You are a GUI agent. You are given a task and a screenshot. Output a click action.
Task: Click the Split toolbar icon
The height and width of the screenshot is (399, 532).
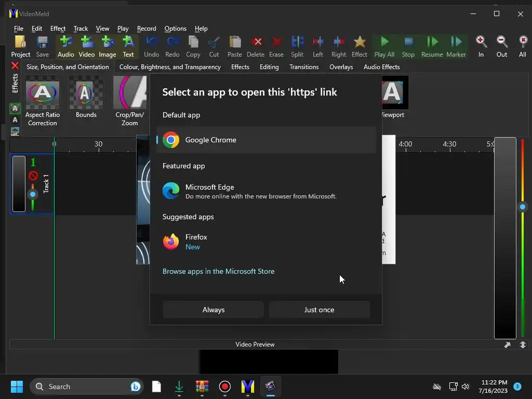(x=297, y=46)
